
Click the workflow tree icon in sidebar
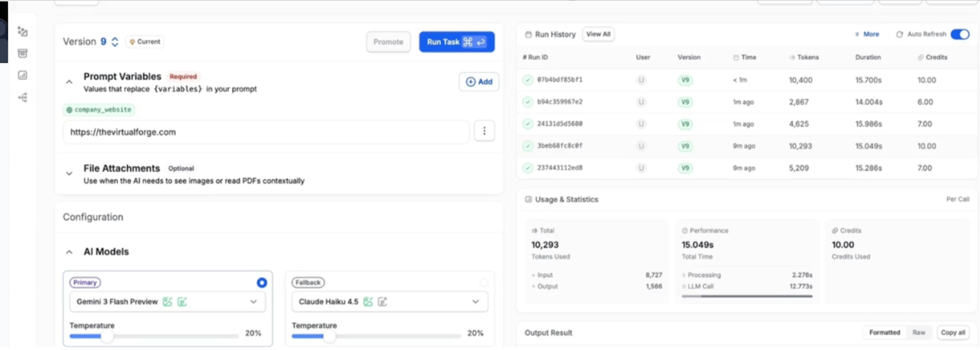[22, 97]
